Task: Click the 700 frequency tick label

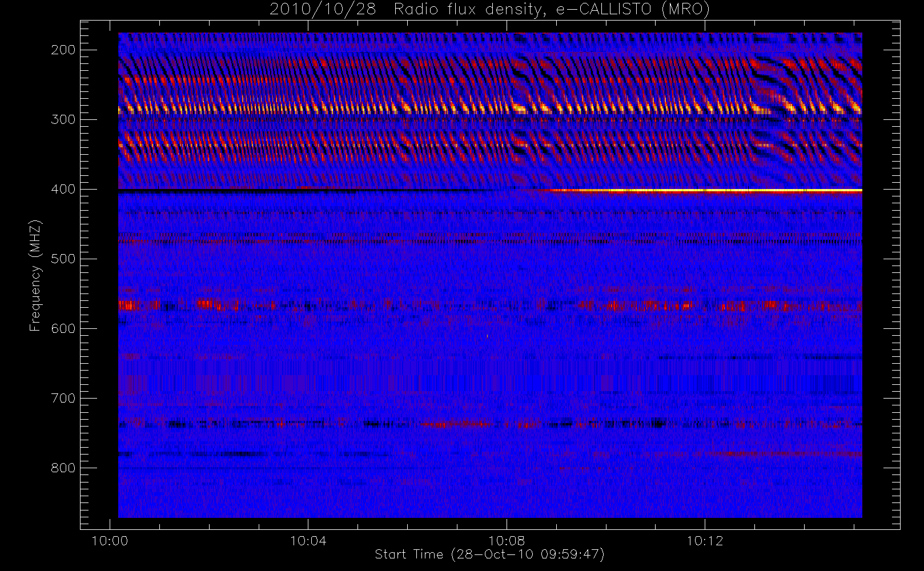Action: 63,398
